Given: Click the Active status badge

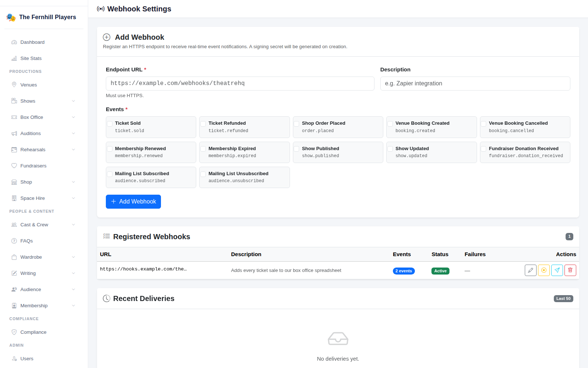Looking at the screenshot, I should 440,271.
